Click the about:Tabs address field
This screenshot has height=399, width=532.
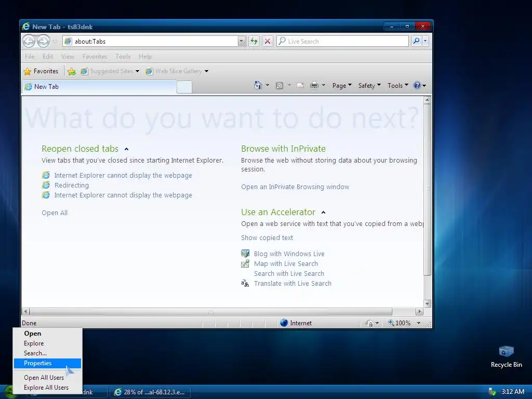(x=150, y=42)
